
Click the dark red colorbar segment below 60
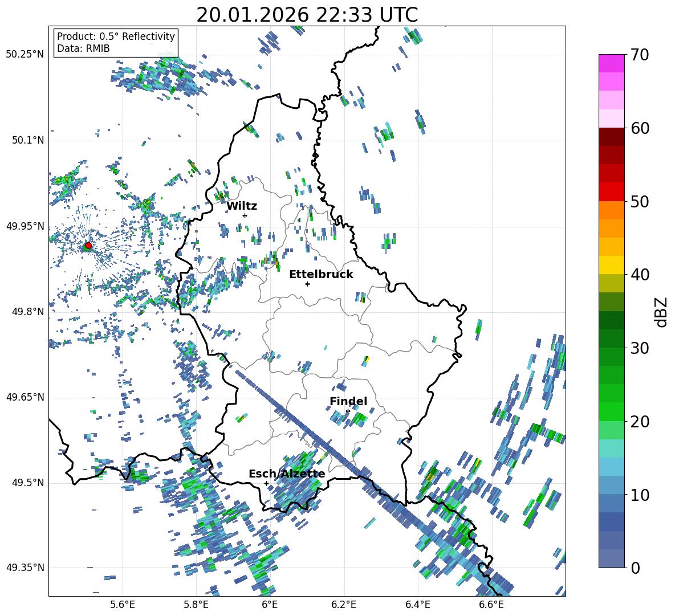click(611, 137)
